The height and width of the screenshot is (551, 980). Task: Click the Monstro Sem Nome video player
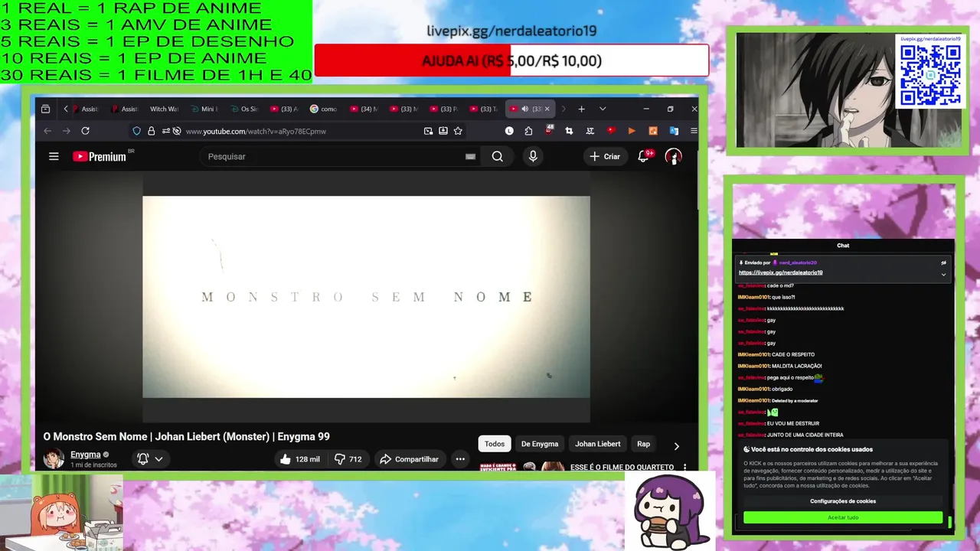click(x=366, y=297)
